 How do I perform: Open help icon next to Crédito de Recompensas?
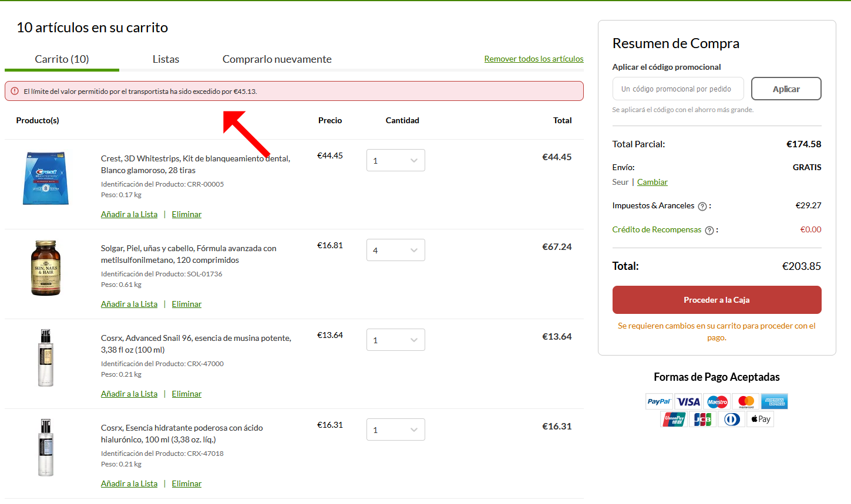coord(709,231)
